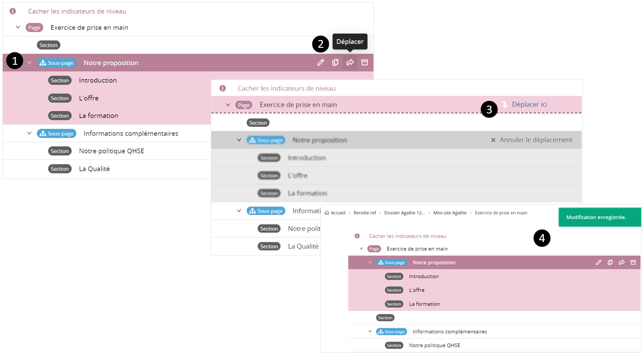Open the Dossier Agathe breadcrumb
Viewport: 644px width, 355px height.
pos(404,213)
